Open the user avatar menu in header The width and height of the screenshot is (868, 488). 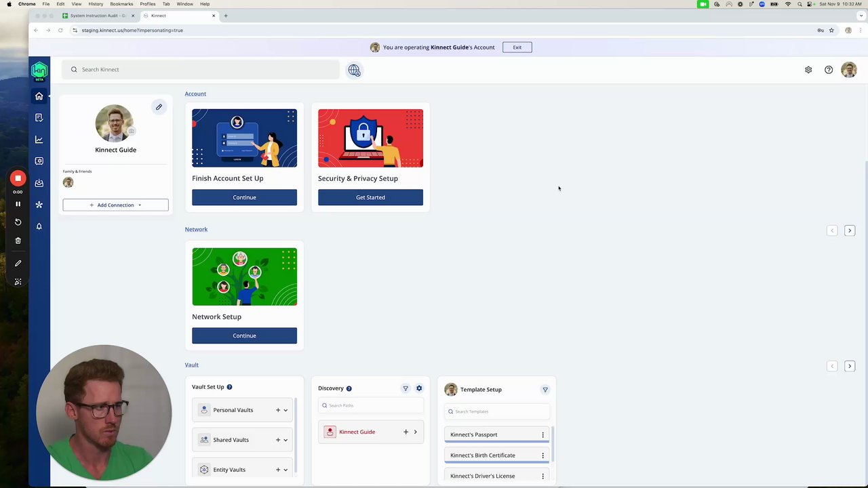point(849,70)
